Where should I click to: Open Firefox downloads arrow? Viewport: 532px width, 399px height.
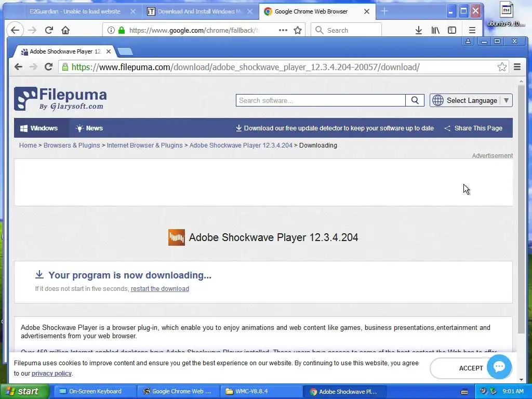(x=419, y=30)
